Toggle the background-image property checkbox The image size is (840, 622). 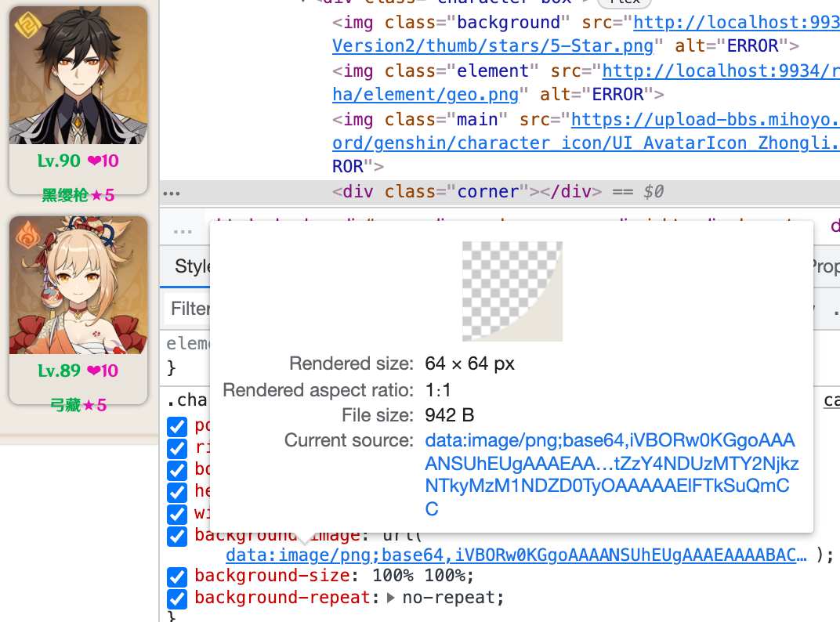[177, 536]
